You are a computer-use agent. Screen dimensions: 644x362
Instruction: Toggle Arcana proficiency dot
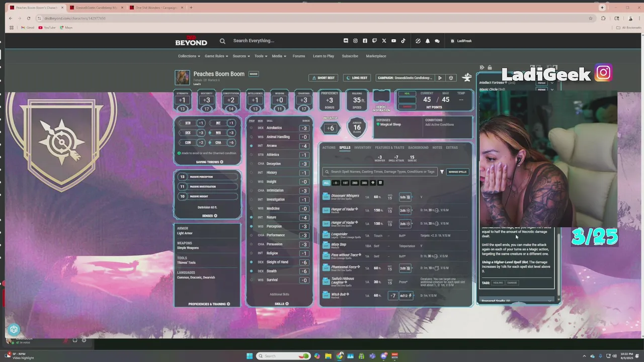(x=252, y=146)
